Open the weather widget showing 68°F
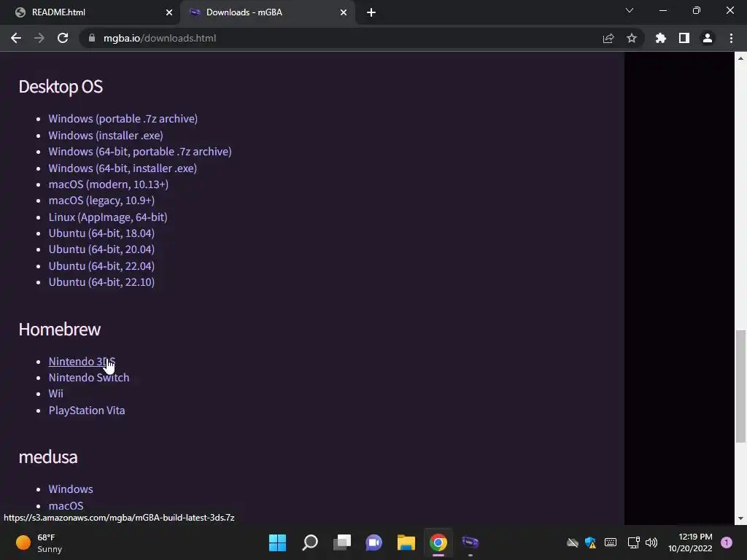 [39, 542]
